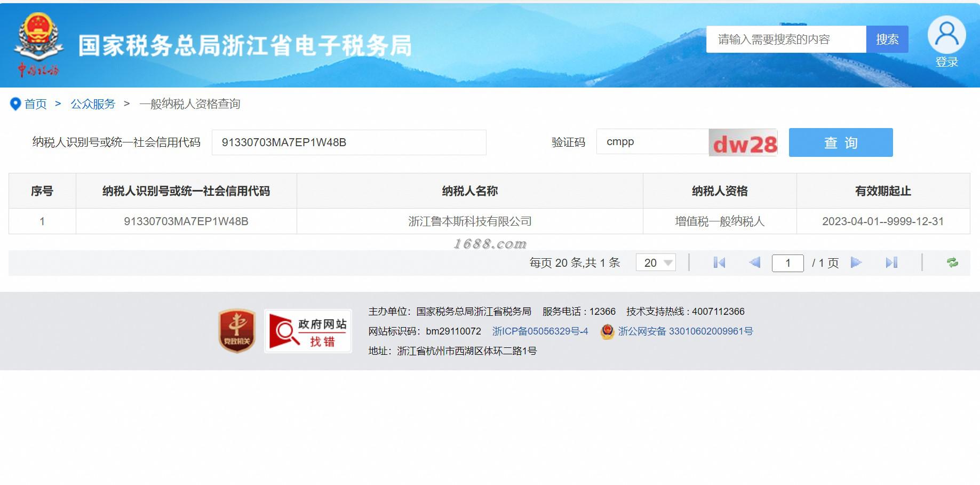Select the 2023-04-01--9999-12-31 cell

[883, 221]
